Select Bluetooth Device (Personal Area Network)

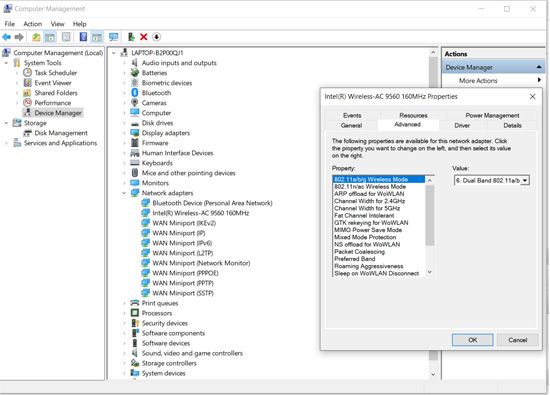212,203
